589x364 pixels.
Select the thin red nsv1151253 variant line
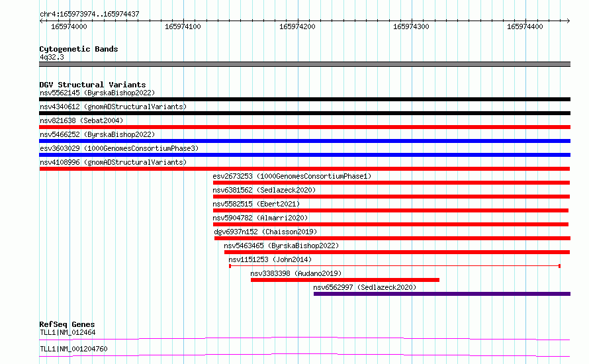pyautogui.click(x=395, y=266)
